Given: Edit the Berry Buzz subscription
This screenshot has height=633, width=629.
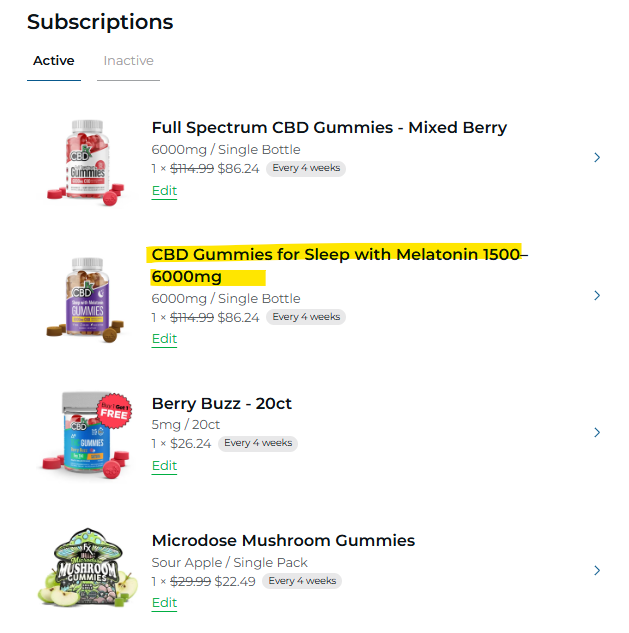Looking at the screenshot, I should (x=164, y=466).
